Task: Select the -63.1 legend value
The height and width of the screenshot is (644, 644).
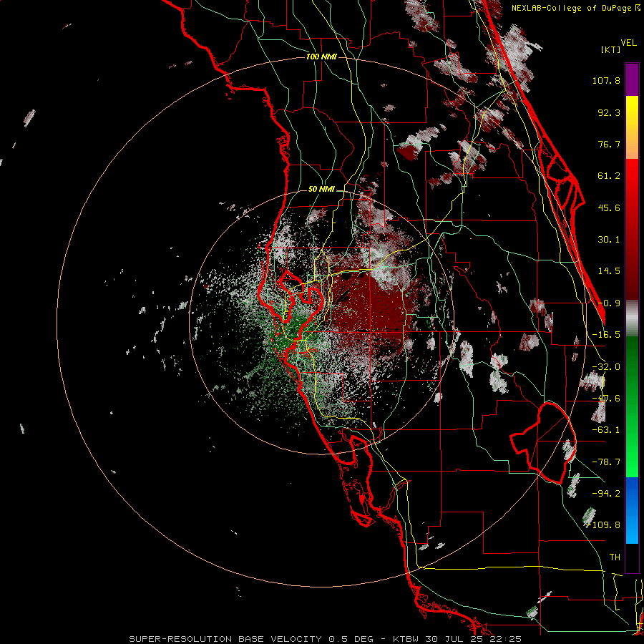Action: click(606, 430)
